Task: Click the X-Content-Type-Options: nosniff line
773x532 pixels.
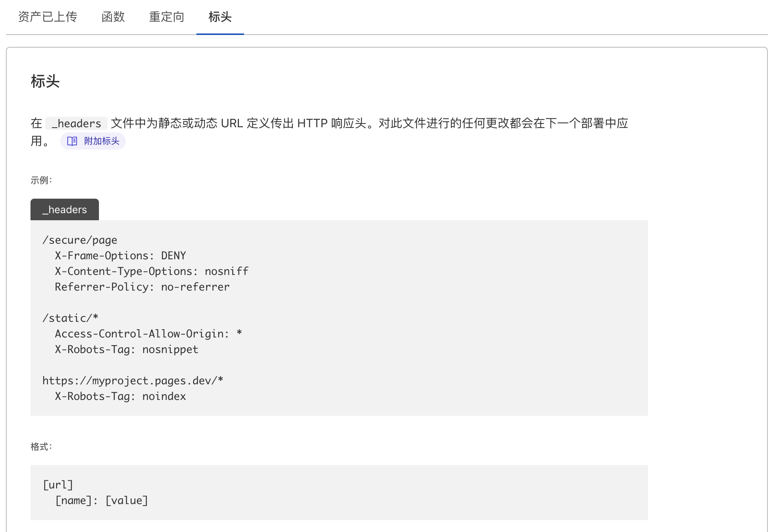Action: (151, 272)
